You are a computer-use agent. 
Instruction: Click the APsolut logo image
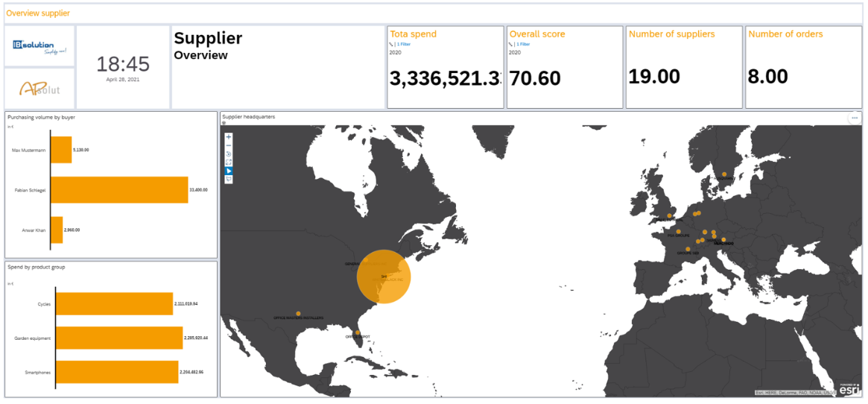pos(39,89)
